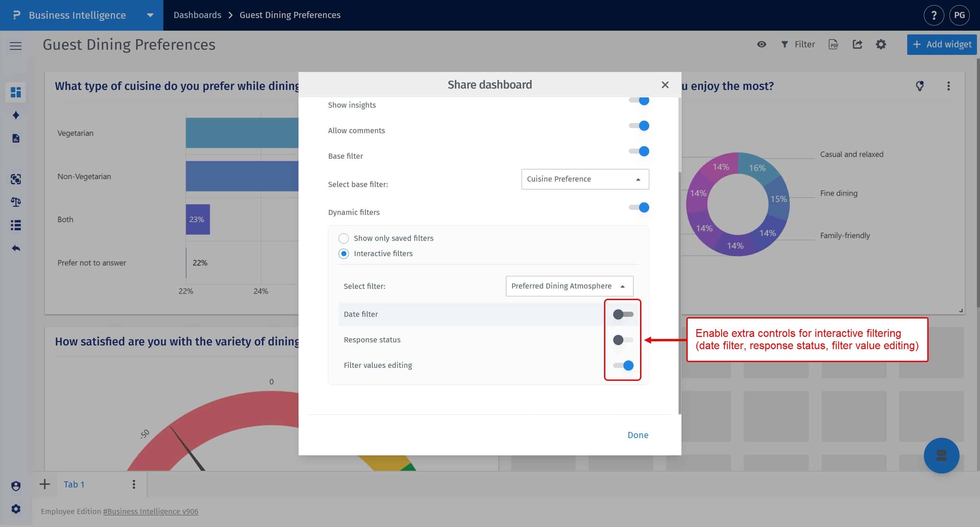Select Show only saved filters radio
The image size is (980, 527).
[x=344, y=238]
